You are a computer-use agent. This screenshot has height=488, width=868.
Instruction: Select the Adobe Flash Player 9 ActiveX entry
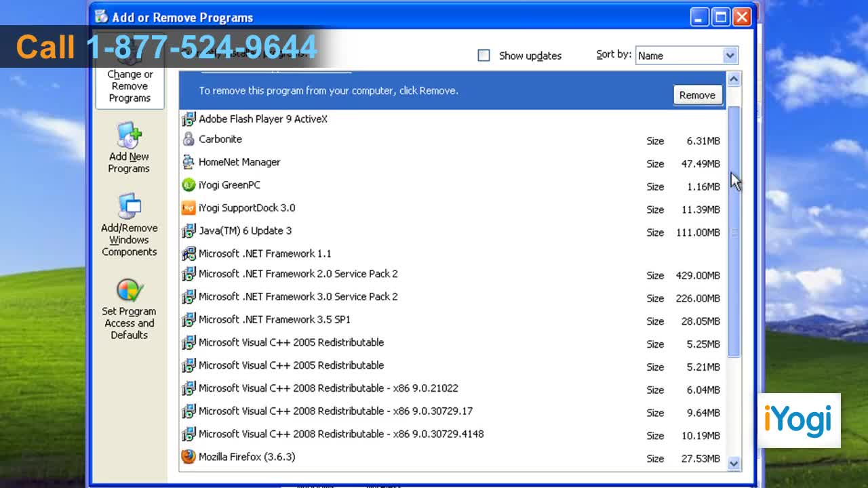tap(263, 119)
